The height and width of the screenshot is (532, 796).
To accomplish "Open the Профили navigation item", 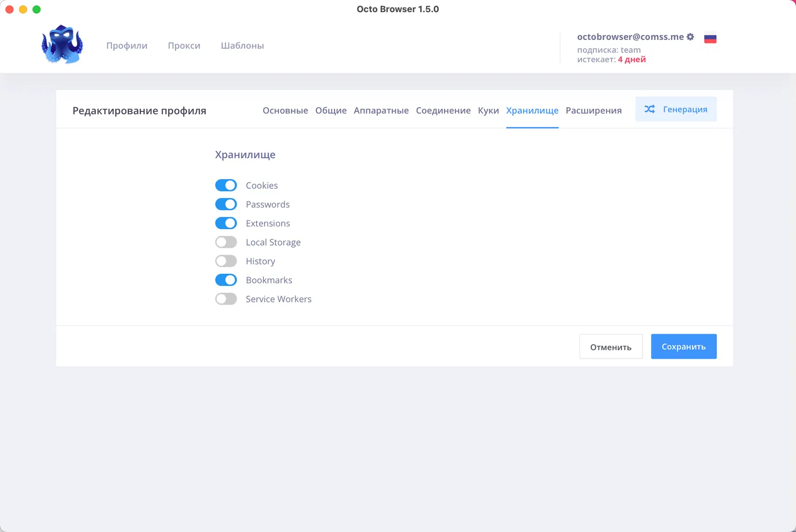I will (127, 46).
